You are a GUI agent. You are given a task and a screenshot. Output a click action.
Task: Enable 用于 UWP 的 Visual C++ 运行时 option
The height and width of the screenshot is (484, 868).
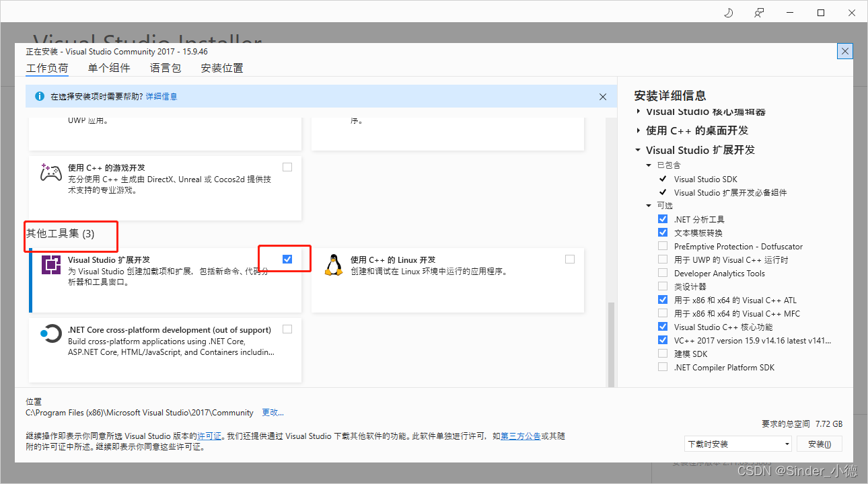pyautogui.click(x=663, y=259)
